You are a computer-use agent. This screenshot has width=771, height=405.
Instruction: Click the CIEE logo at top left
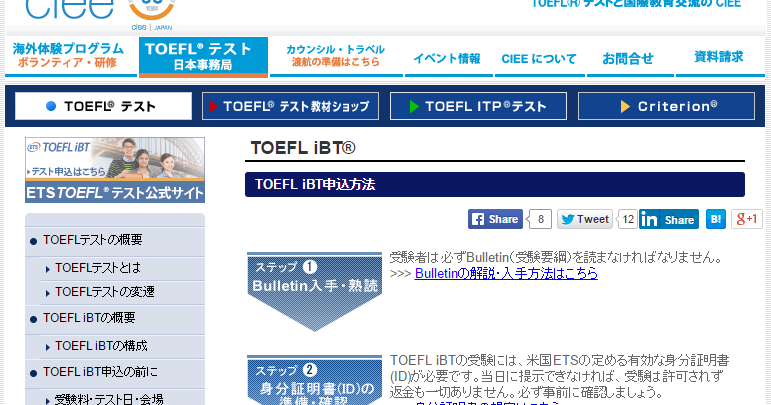point(70,9)
